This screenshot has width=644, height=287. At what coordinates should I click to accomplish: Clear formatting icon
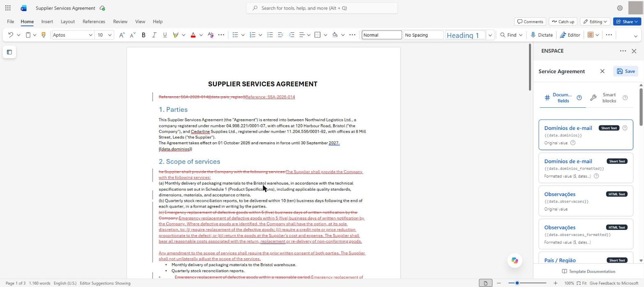[x=211, y=35]
